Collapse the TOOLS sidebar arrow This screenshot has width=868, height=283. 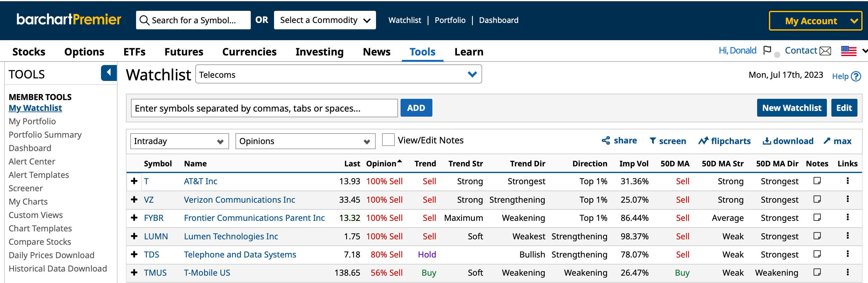[x=109, y=73]
